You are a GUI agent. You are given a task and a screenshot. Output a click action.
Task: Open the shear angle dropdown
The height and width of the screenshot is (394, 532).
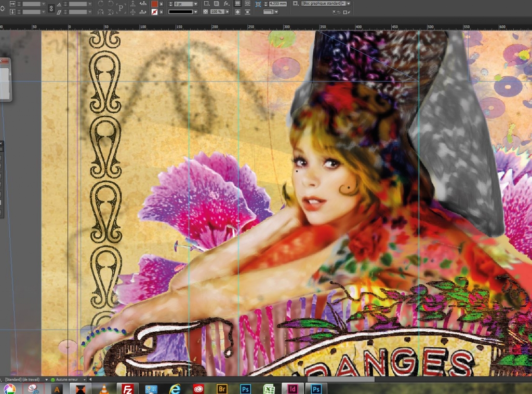pos(89,12)
